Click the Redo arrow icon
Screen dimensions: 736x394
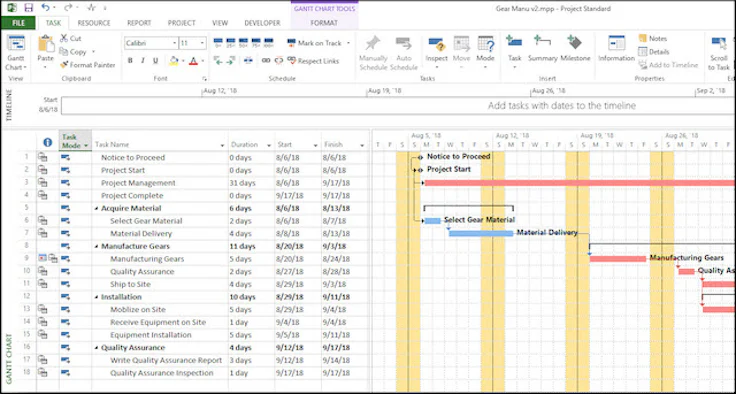[x=68, y=8]
